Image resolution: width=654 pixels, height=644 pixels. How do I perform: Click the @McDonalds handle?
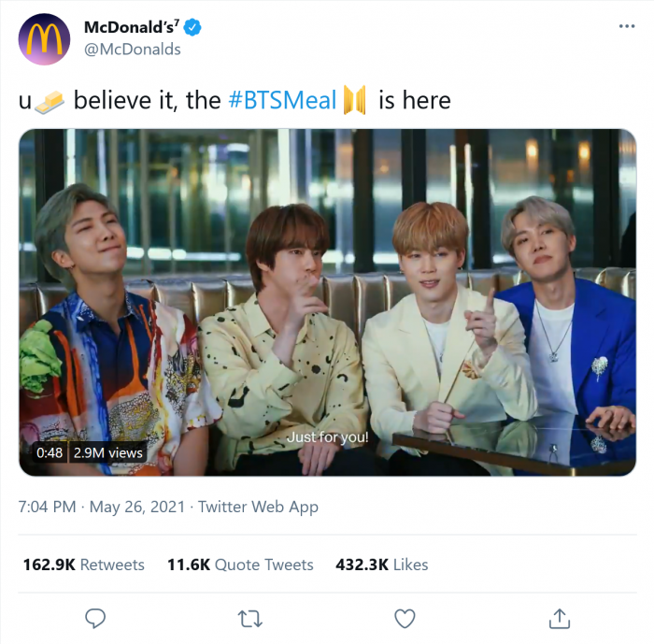pos(133,50)
